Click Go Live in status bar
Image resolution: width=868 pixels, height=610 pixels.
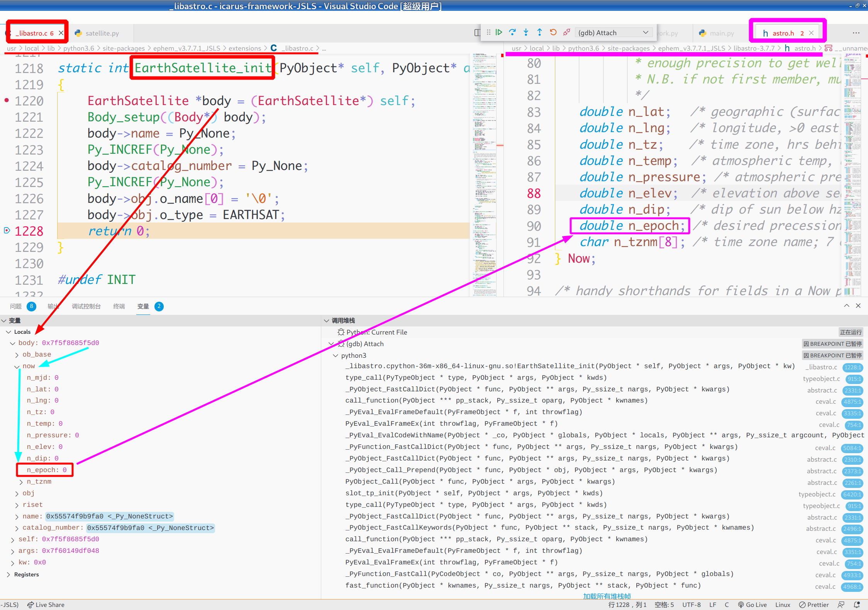click(752, 605)
